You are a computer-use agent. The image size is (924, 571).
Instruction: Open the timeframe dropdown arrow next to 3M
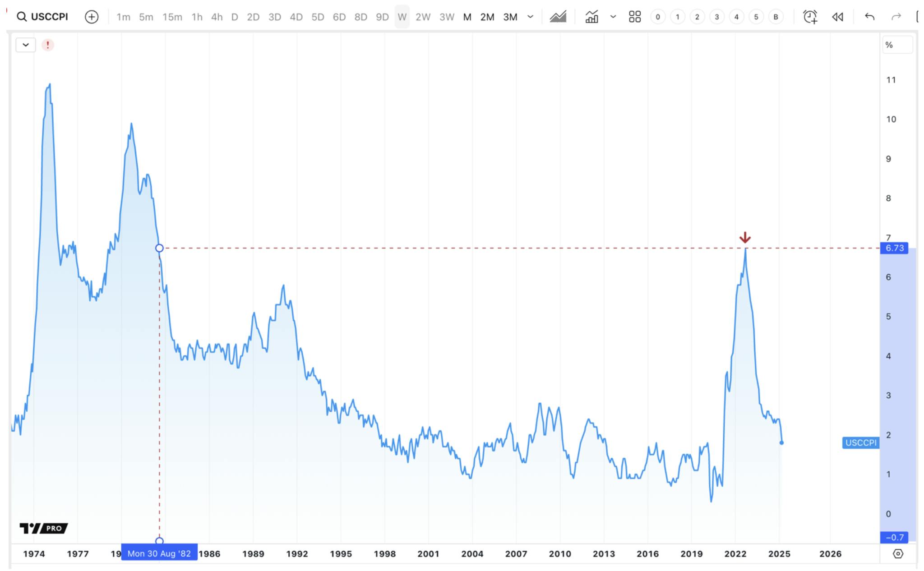pyautogui.click(x=531, y=17)
